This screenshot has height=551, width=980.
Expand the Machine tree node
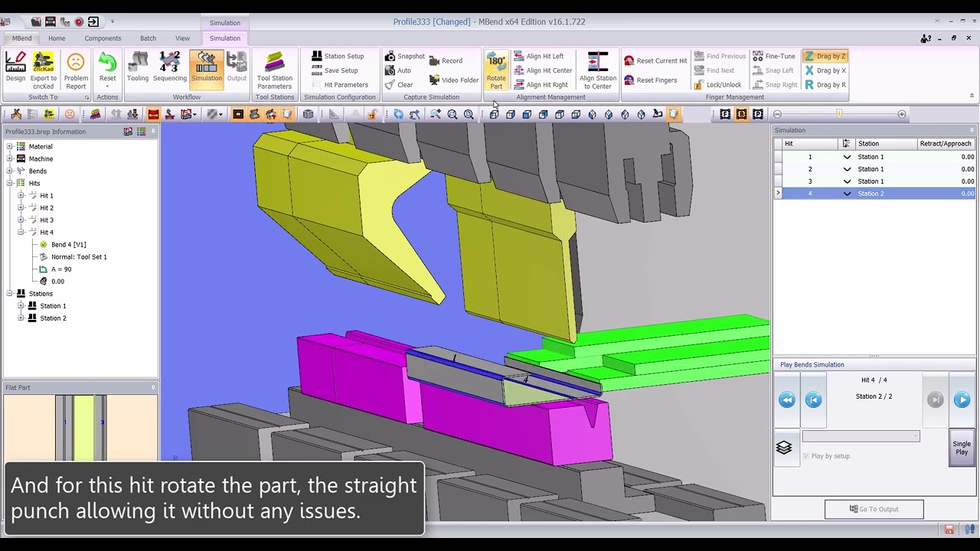(x=10, y=158)
